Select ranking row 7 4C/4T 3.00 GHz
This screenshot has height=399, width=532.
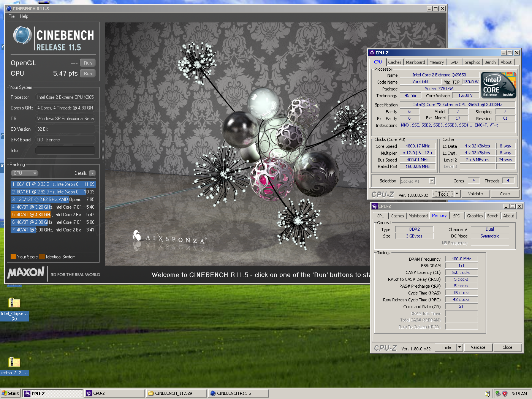tap(53, 230)
